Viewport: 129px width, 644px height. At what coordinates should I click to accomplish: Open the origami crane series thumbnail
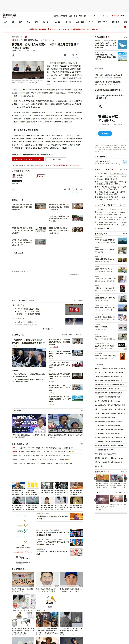122,45
